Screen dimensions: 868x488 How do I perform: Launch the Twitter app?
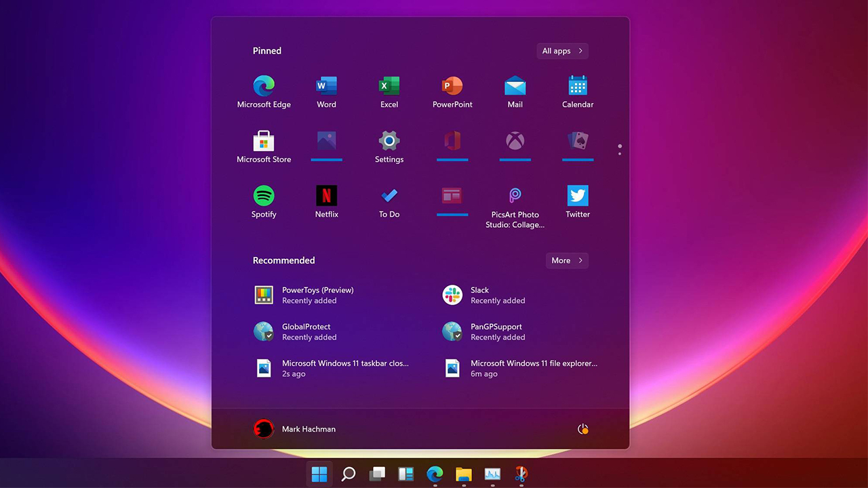pos(577,201)
